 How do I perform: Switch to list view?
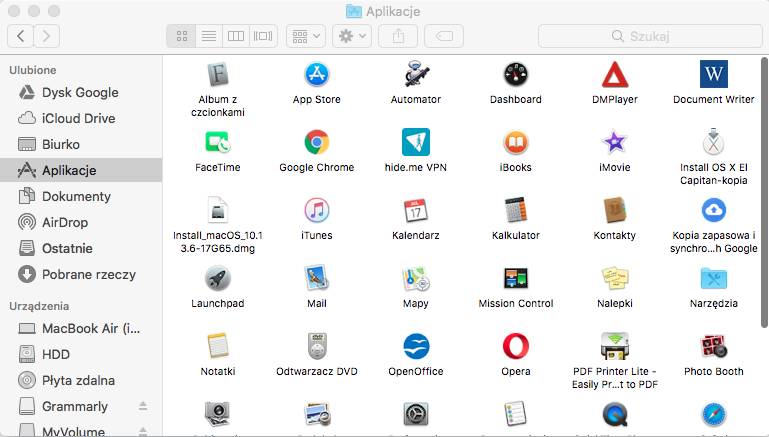[x=209, y=36]
